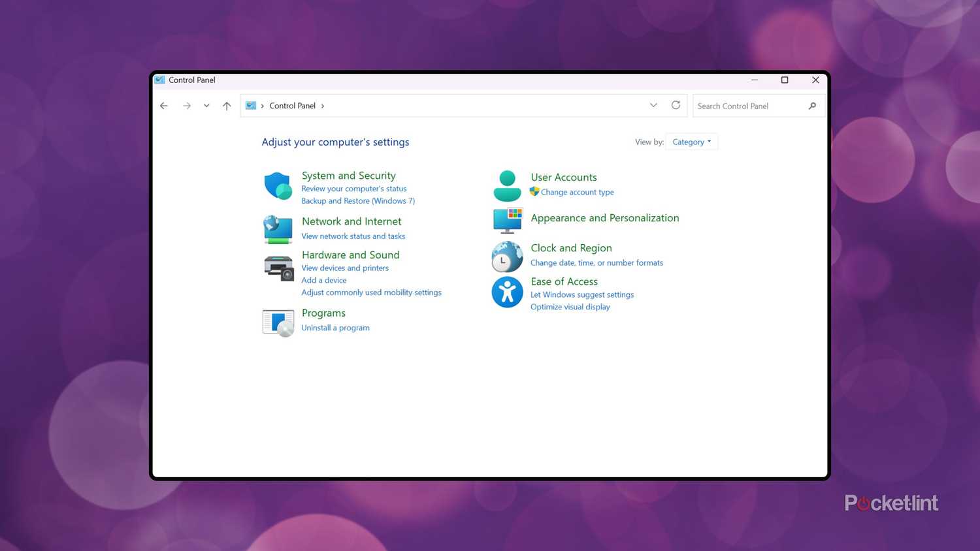Click the User Accounts person icon
The width and height of the screenshot is (980, 551).
tap(507, 185)
